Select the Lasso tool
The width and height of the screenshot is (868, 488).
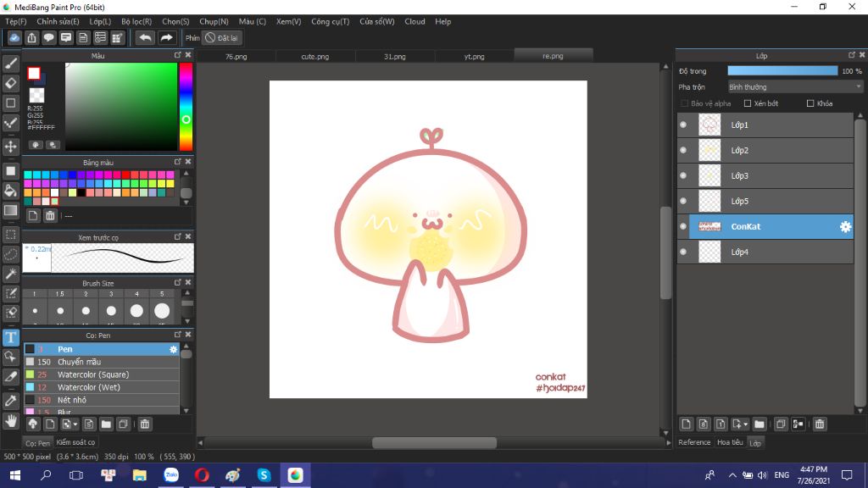coord(10,254)
